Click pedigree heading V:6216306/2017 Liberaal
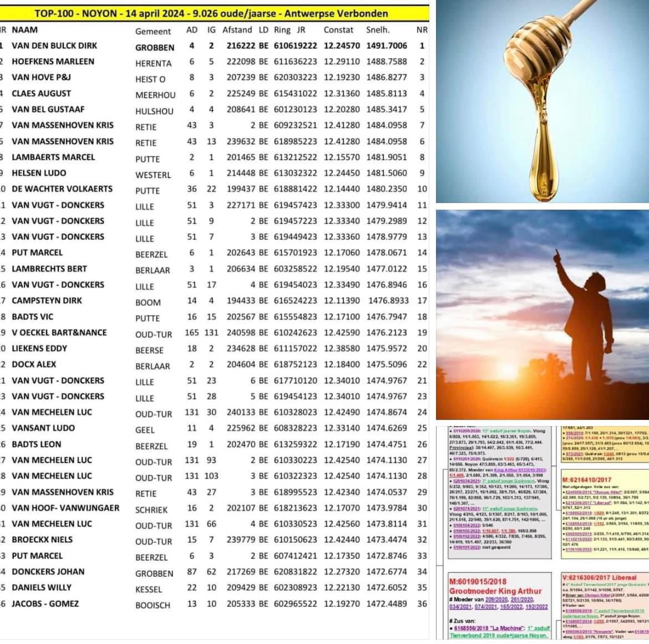Image resolution: width=649 pixels, height=644 pixels. pos(599,577)
